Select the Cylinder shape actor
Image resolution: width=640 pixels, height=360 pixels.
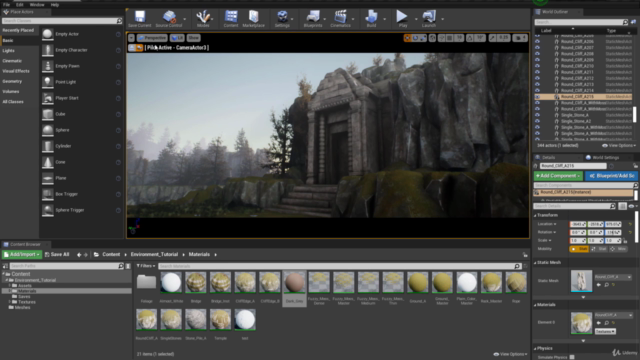[x=81, y=146]
